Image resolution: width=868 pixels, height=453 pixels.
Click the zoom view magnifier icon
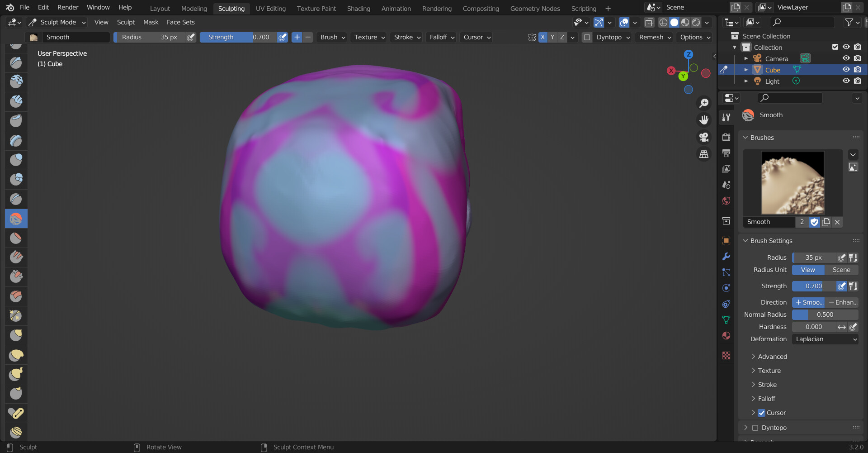pos(704,103)
